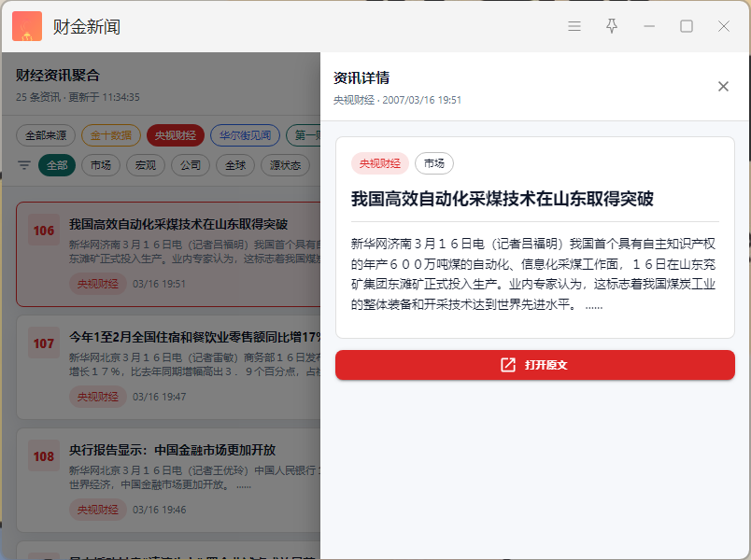
Task: Click the 106 number badge
Action: 44,231
